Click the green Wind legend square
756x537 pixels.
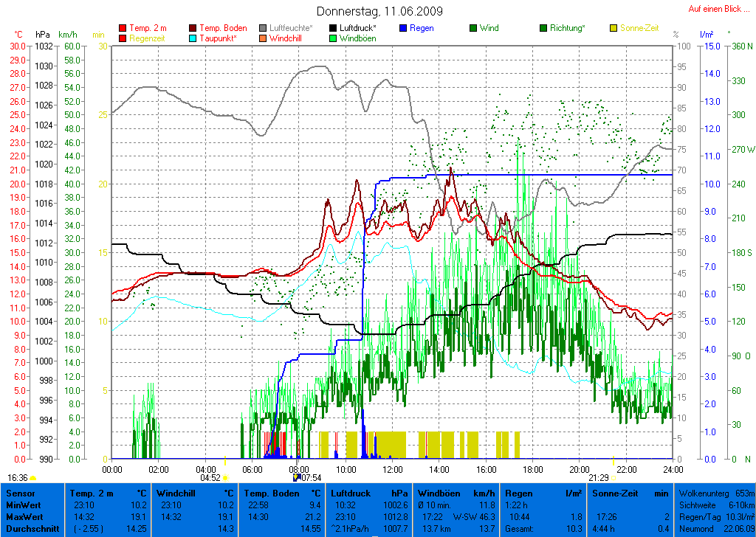click(x=473, y=29)
